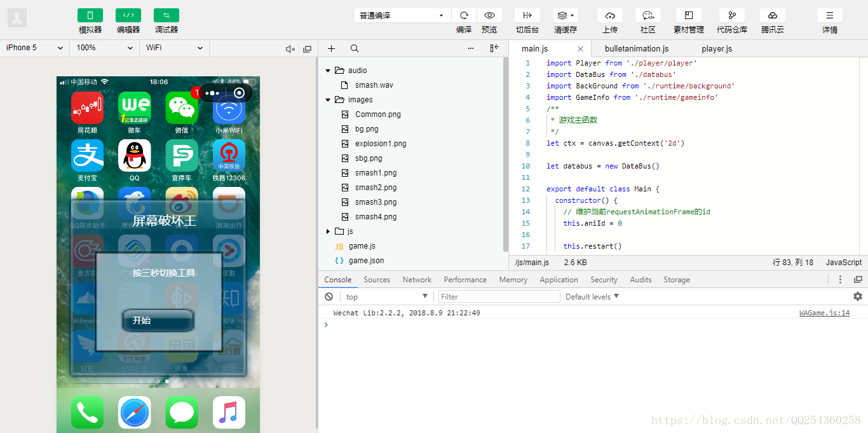Click the compile refresh icon
868x433 pixels.
pos(464,15)
